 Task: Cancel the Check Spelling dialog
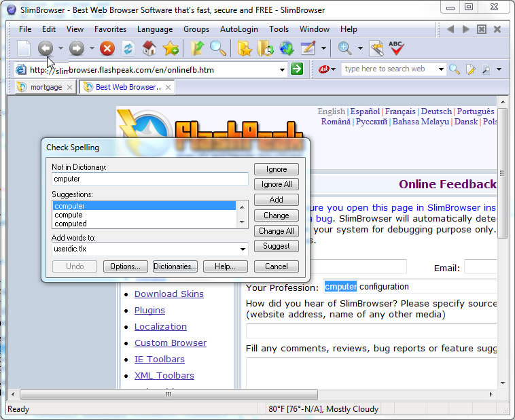coord(277,266)
